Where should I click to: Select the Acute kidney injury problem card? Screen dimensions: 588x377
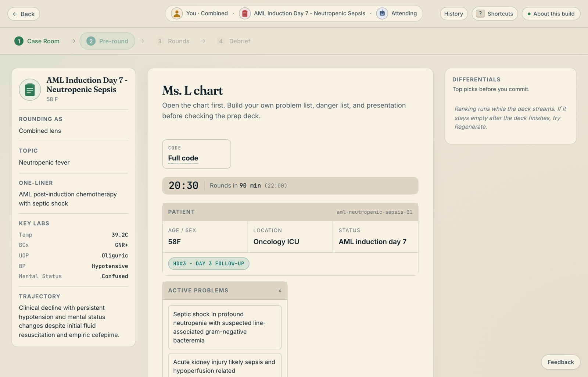pyautogui.click(x=225, y=366)
